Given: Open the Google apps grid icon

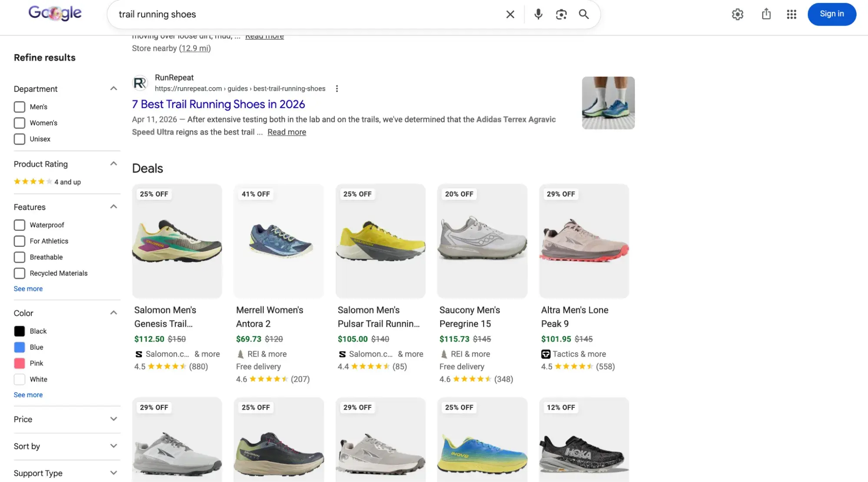Looking at the screenshot, I should click(x=792, y=14).
